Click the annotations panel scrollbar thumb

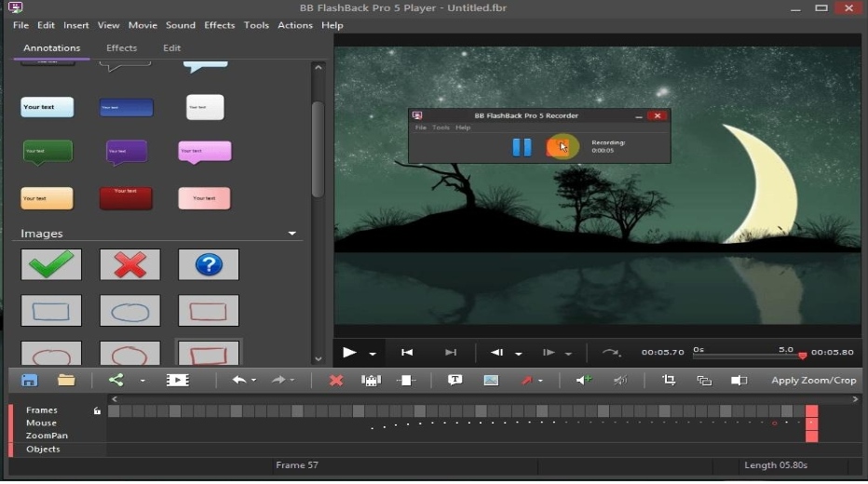coord(318,149)
